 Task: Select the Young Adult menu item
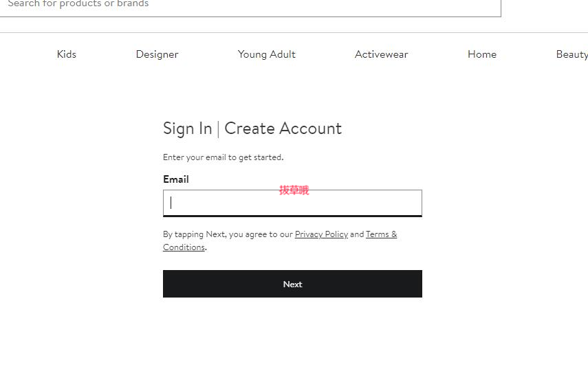[x=267, y=55]
